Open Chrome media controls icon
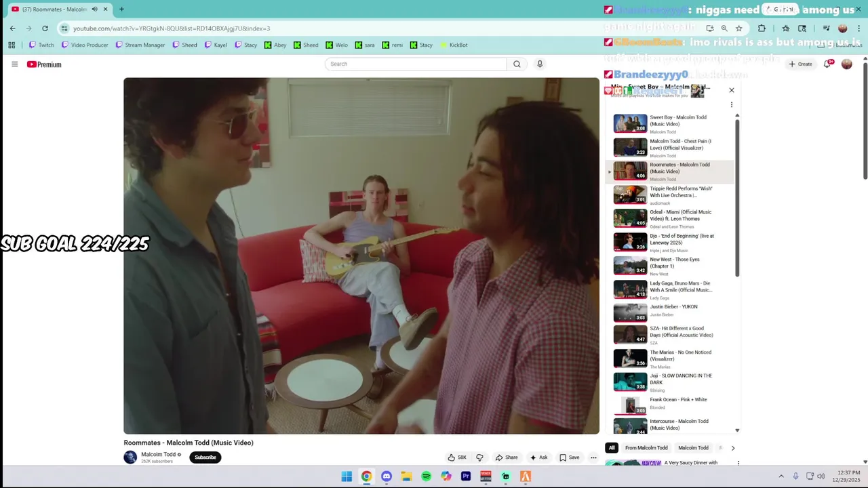This screenshot has width=868, height=488. [826, 28]
